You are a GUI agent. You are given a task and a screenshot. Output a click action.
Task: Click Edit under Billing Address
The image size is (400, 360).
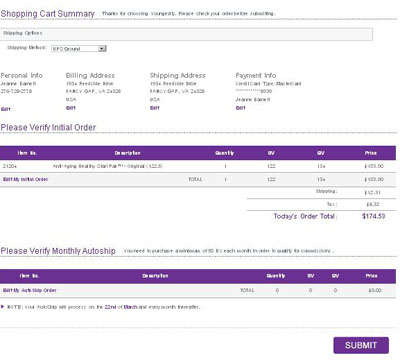[71, 108]
